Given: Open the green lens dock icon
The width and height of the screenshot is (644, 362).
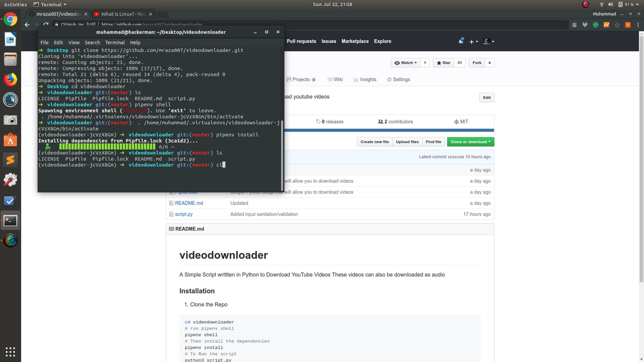Looking at the screenshot, I should 10,240.
